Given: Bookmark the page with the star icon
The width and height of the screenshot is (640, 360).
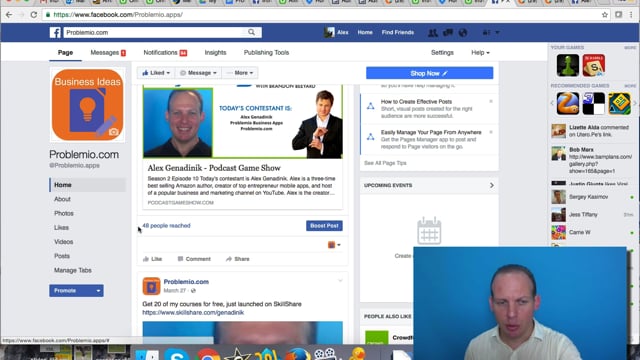Looking at the screenshot, I should (x=604, y=15).
